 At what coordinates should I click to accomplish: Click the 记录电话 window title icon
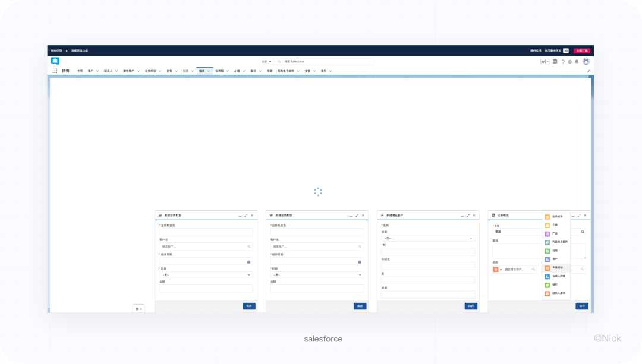493,215
